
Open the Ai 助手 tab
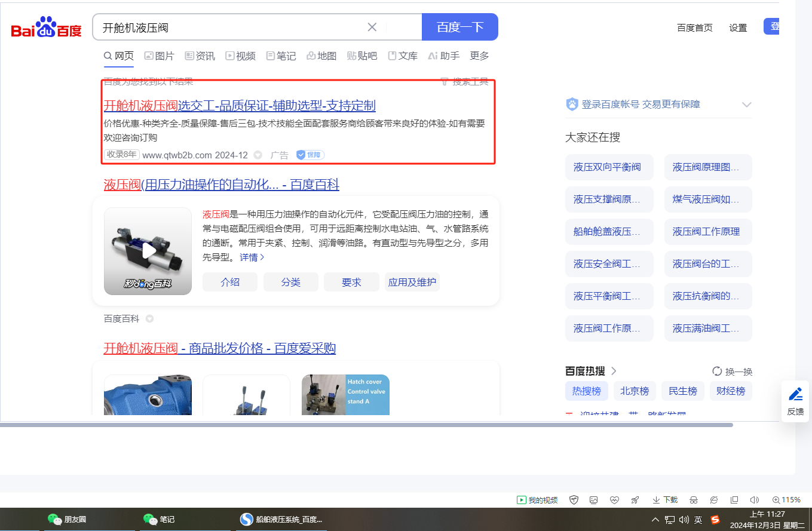(444, 56)
